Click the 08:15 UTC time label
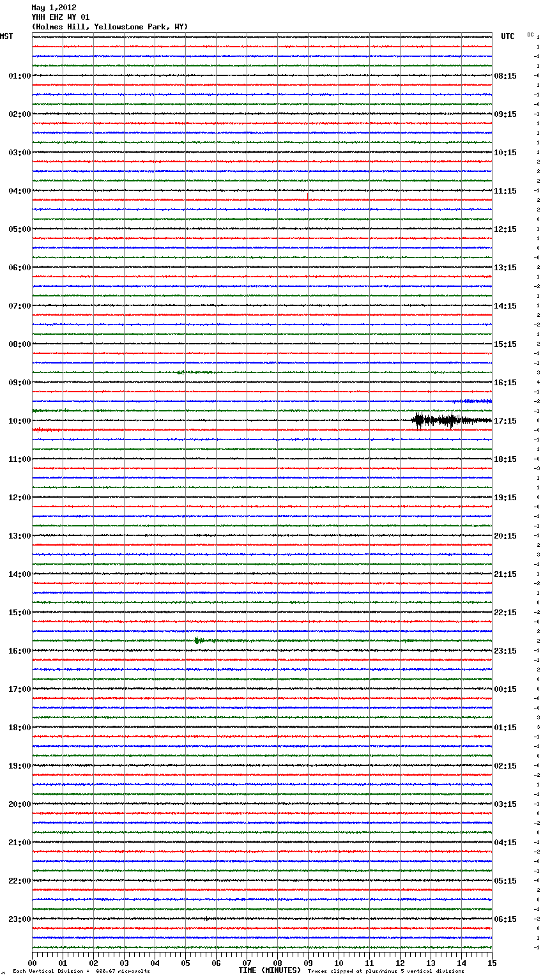543x980 pixels. pos(505,76)
